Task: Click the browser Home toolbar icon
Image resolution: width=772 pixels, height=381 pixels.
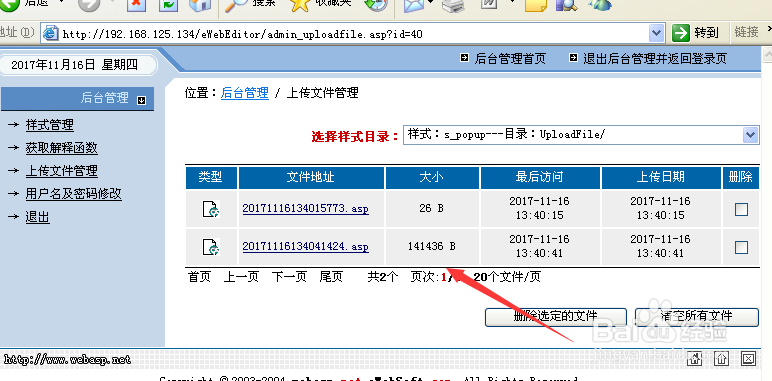Action: [x=200, y=4]
